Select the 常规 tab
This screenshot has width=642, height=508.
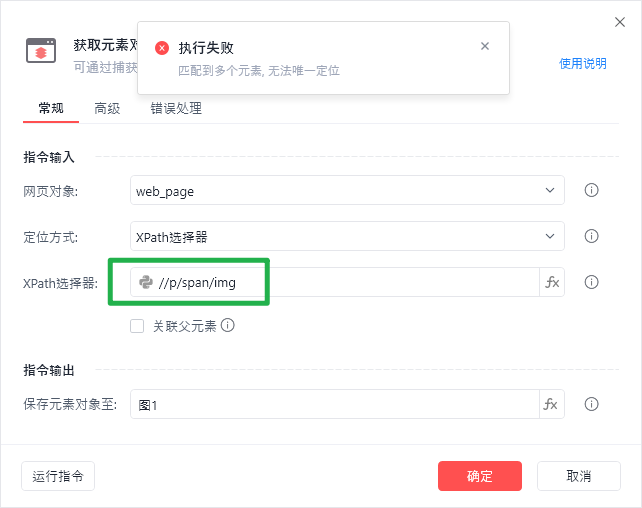tap(51, 108)
